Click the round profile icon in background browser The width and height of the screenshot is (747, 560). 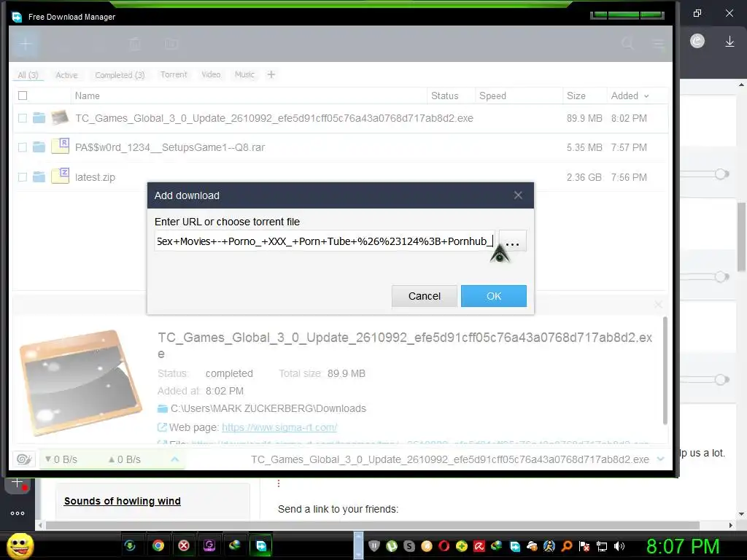click(697, 41)
